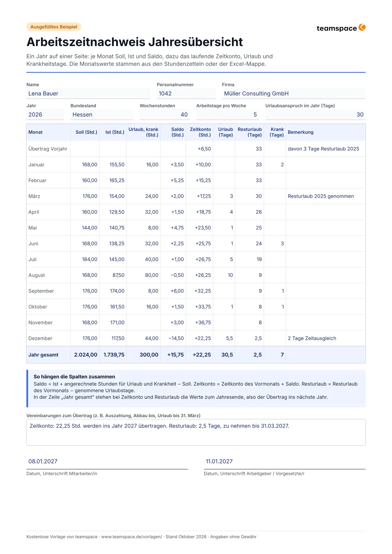Click the Bundesland field with Hessen

coord(102,115)
